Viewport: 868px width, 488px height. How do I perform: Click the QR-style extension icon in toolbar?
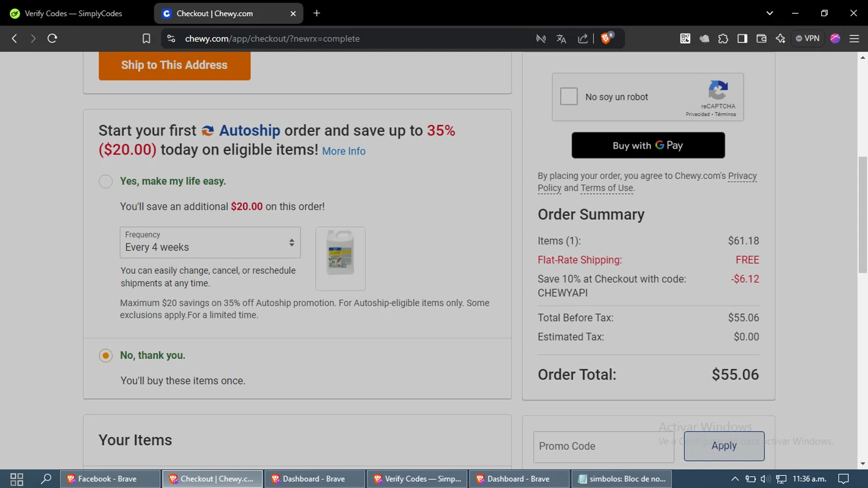(x=685, y=39)
